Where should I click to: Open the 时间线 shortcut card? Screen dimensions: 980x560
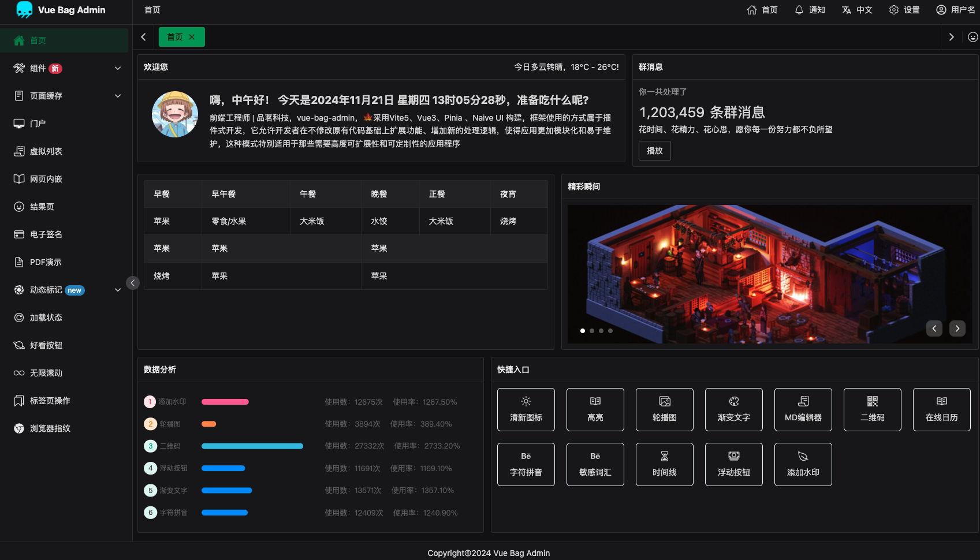664,464
